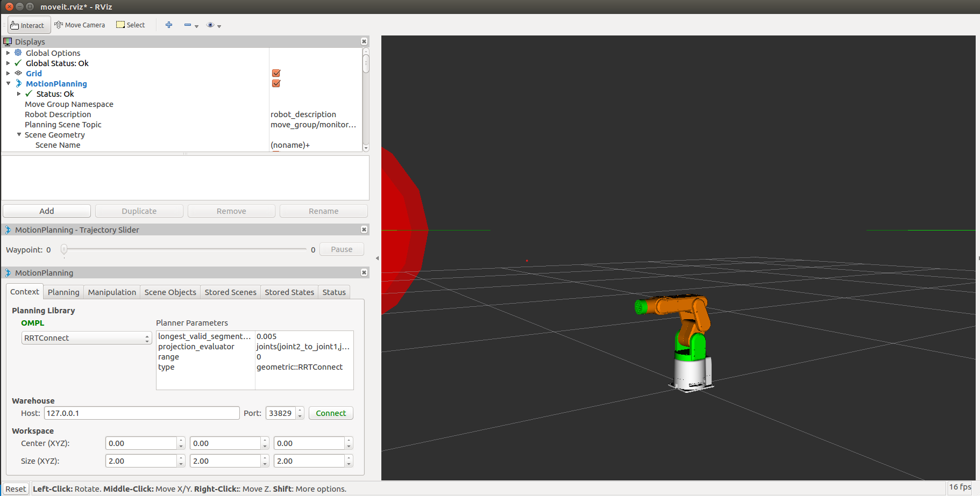
Task: Close the Trajectory Slider panel
Action: (364, 230)
